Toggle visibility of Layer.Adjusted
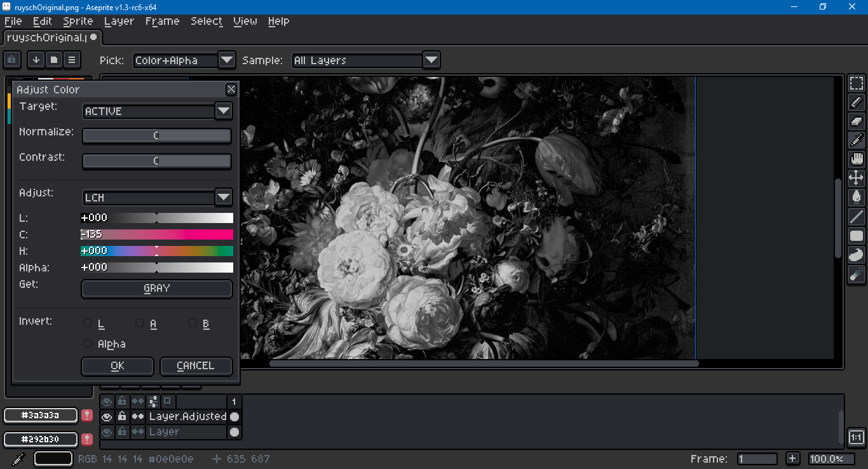 (107, 417)
